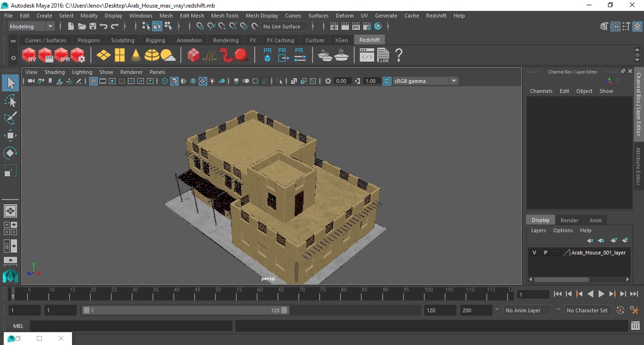Click the Layer Editor horizontal scrollbar
The height and width of the screenshot is (345, 644).
(x=561, y=280)
